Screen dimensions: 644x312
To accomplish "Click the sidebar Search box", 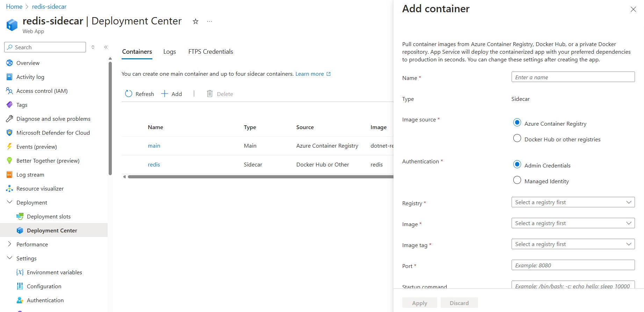I will pyautogui.click(x=45, y=47).
